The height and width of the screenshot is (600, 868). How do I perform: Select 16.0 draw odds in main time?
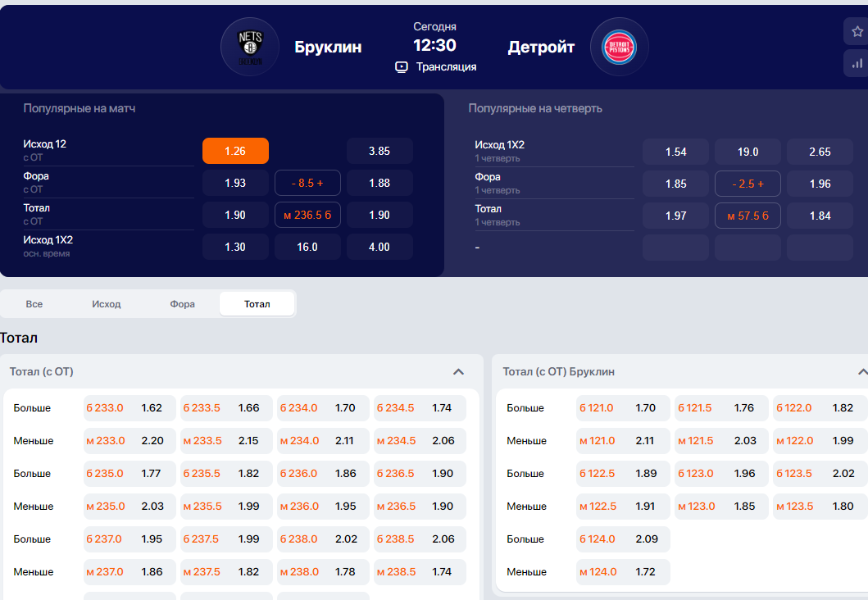pyautogui.click(x=307, y=247)
